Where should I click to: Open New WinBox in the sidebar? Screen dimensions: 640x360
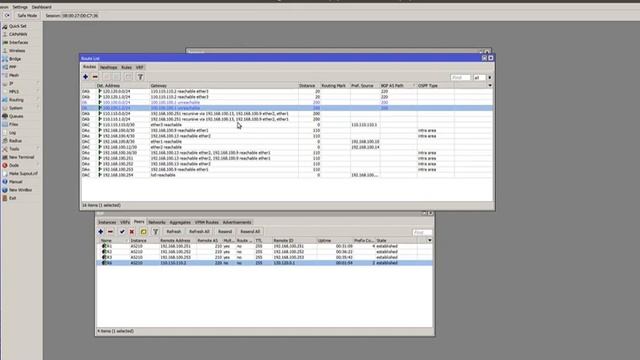tap(20, 190)
